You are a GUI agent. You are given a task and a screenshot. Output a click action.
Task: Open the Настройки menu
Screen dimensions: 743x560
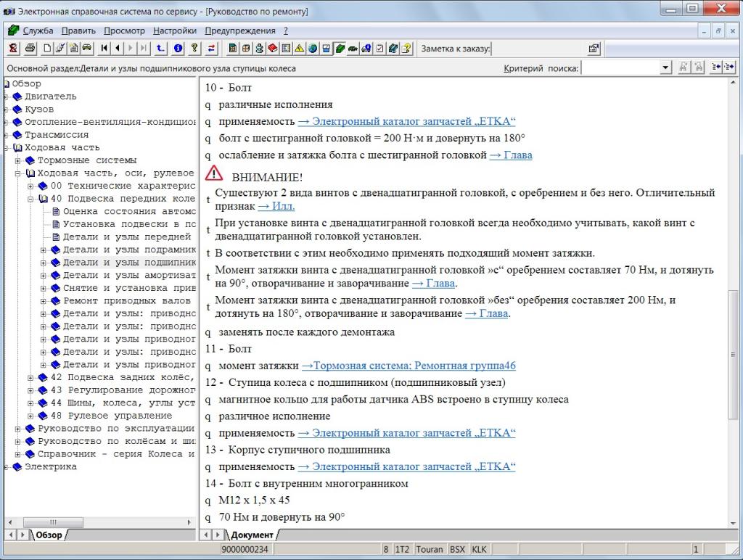[x=174, y=30]
